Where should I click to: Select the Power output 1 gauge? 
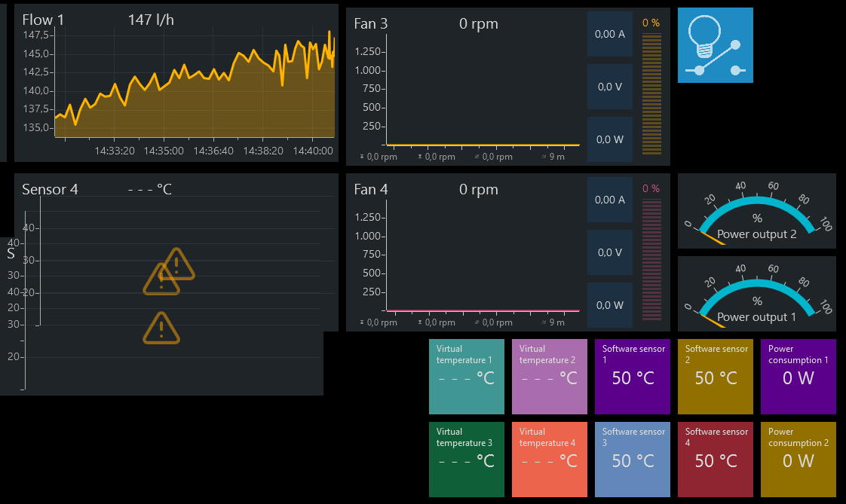click(x=756, y=294)
